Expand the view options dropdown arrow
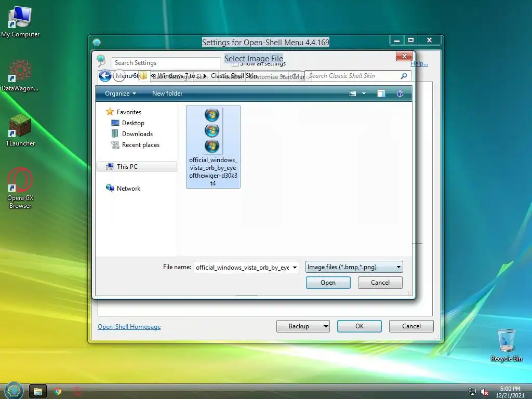The image size is (532, 399). [x=364, y=94]
